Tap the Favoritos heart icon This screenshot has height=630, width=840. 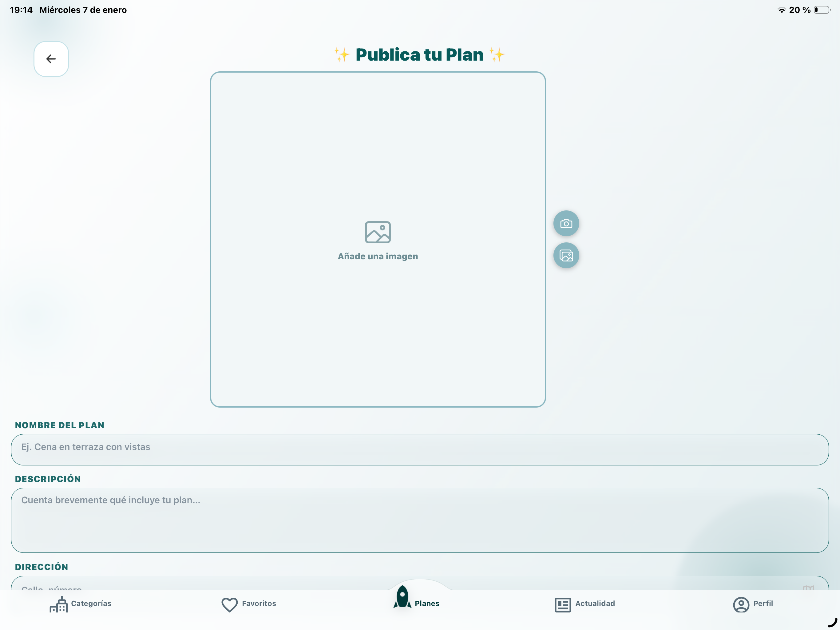tap(229, 604)
